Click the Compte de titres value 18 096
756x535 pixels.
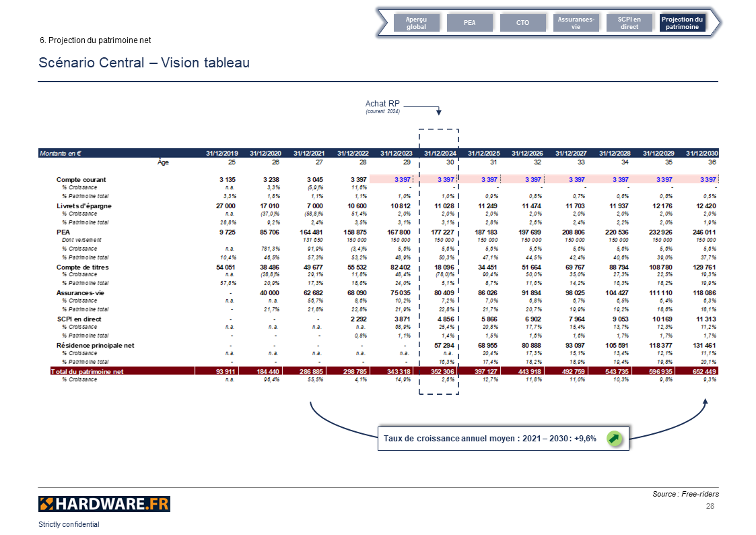(444, 267)
